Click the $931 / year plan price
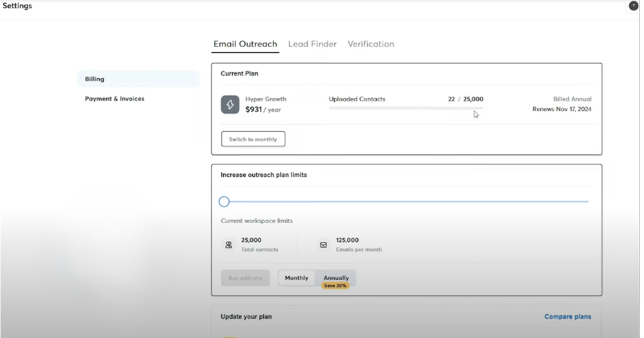Image resolution: width=644 pixels, height=338 pixels. point(263,109)
